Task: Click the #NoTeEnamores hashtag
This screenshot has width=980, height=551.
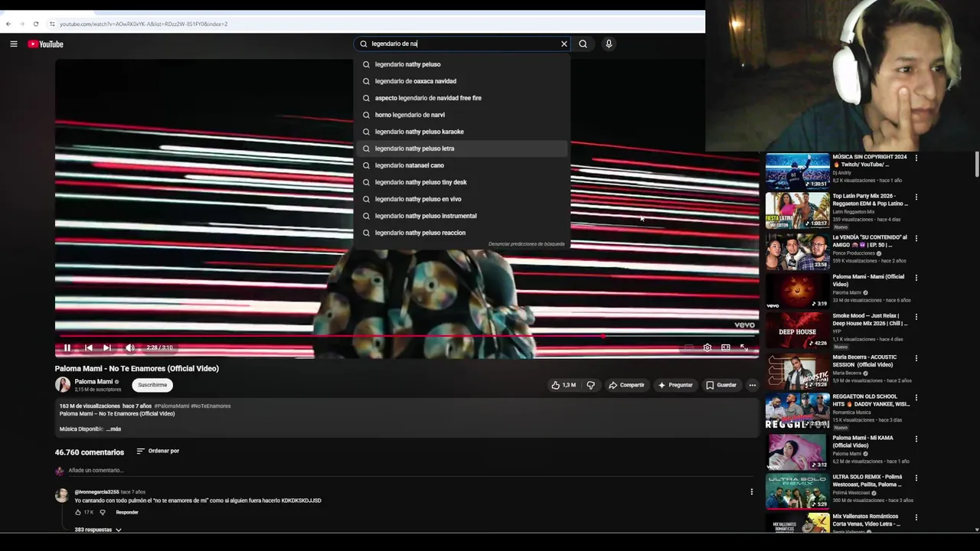Action: (211, 406)
